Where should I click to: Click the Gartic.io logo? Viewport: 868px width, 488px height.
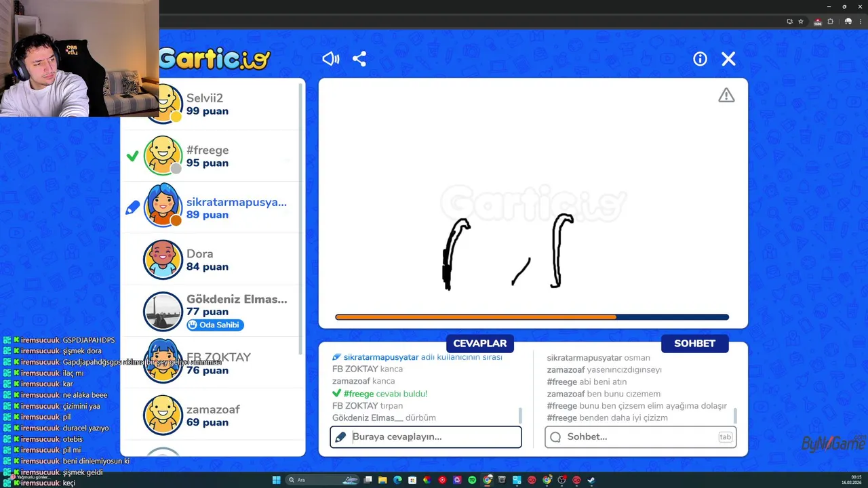tap(215, 59)
